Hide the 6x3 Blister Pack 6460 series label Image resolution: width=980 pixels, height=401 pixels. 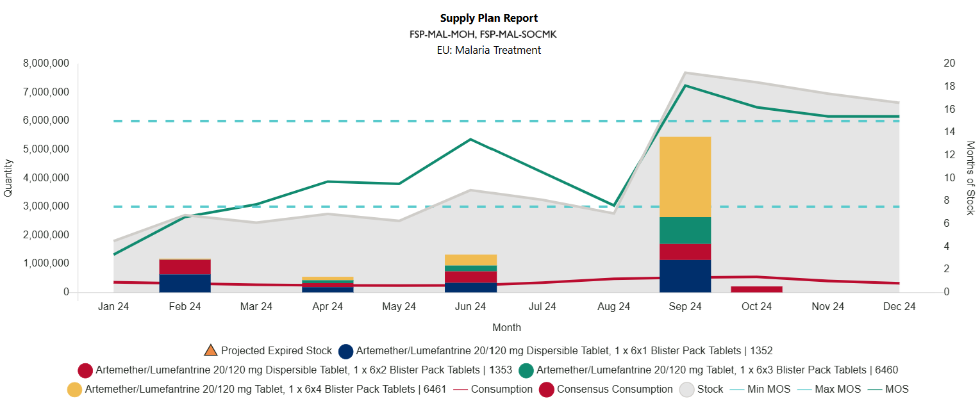[717, 370]
